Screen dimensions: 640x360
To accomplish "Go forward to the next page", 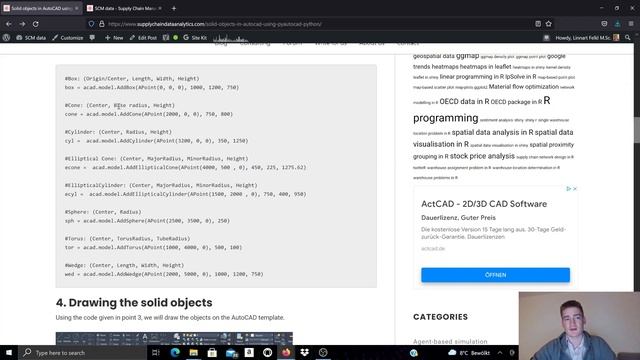I will [22, 24].
